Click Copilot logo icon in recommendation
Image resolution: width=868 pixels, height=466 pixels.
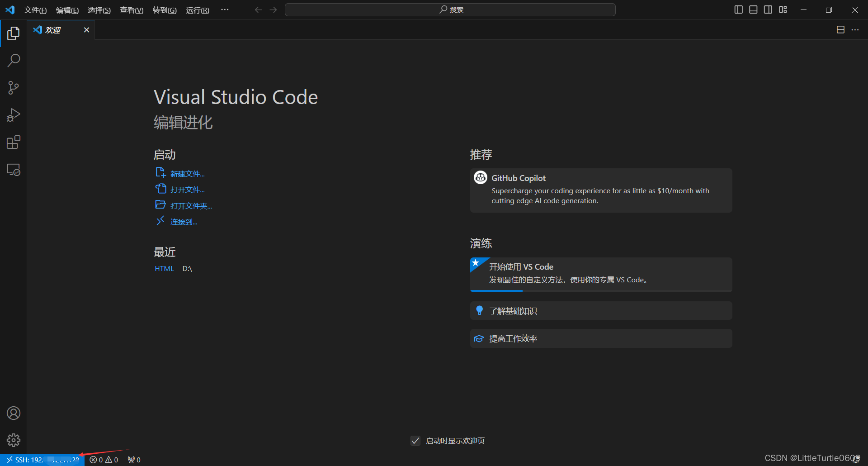click(x=480, y=177)
